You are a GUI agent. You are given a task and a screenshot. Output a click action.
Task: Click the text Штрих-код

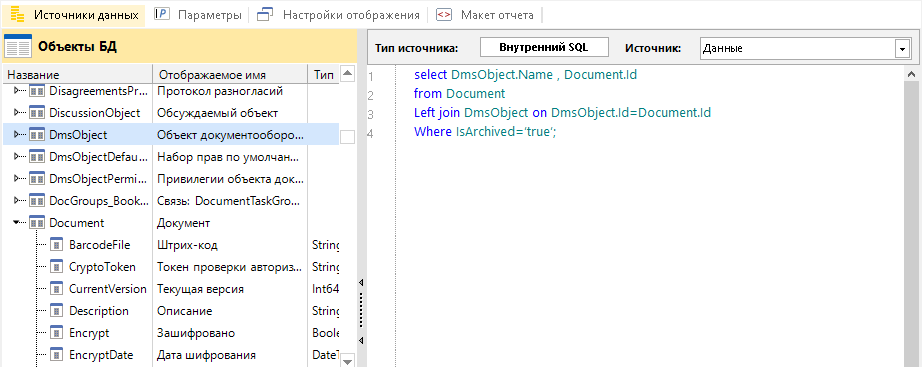click(x=188, y=245)
